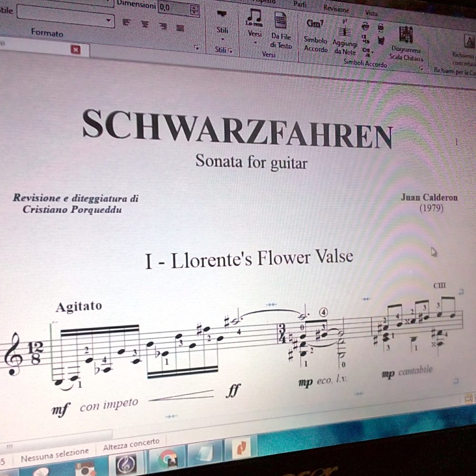Select the 3/4 time signature

point(282,333)
